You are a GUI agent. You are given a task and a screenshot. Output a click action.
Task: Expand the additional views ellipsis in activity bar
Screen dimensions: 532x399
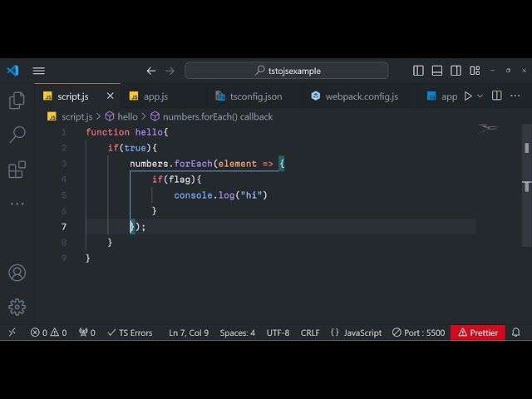[x=17, y=204]
